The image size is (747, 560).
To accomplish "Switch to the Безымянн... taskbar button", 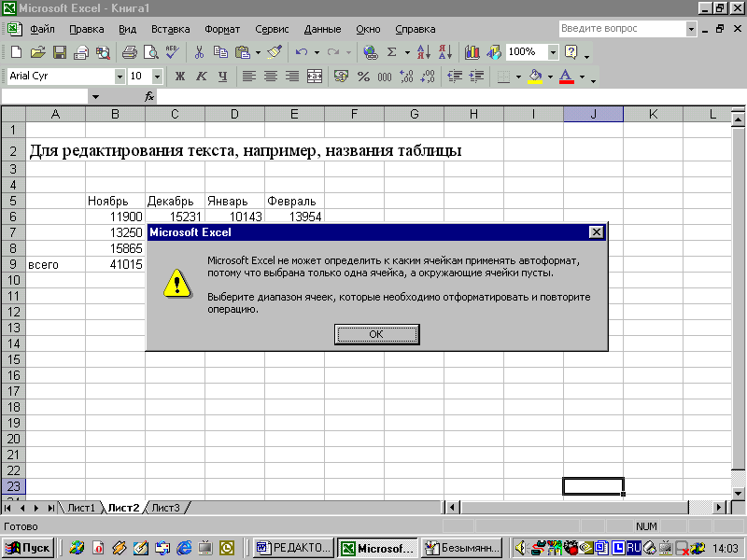I will coord(462,548).
